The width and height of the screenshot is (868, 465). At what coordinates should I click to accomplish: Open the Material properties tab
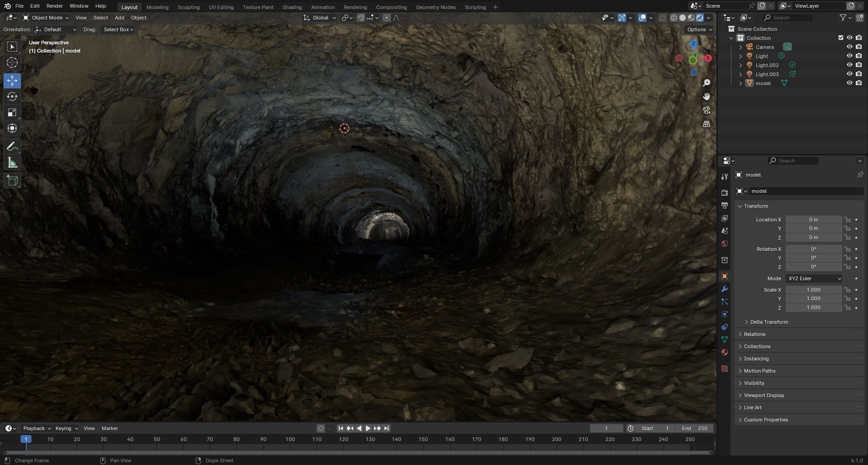pyautogui.click(x=725, y=352)
